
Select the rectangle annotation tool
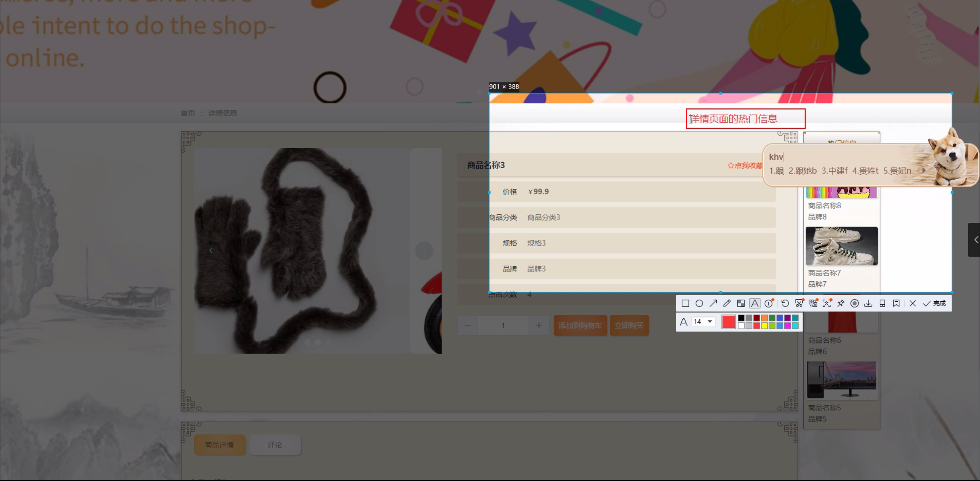(x=685, y=304)
